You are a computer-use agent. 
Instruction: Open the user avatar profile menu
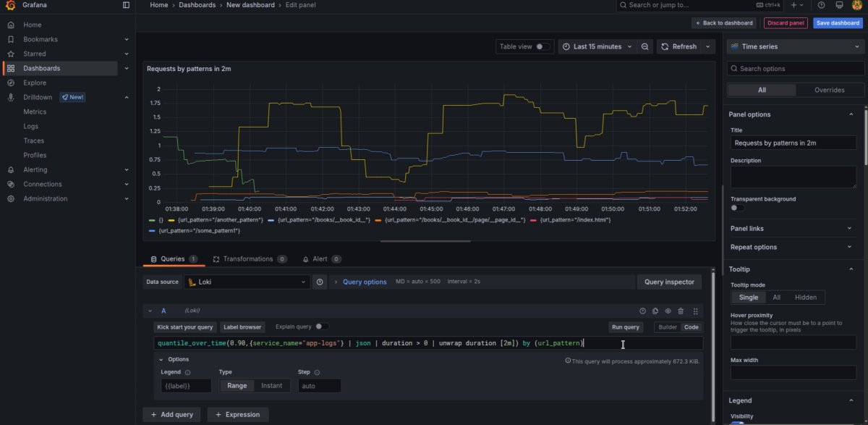pyautogui.click(x=857, y=5)
